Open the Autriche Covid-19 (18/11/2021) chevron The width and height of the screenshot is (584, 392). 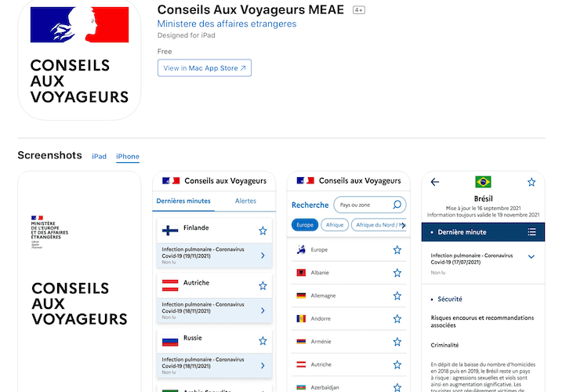click(263, 310)
